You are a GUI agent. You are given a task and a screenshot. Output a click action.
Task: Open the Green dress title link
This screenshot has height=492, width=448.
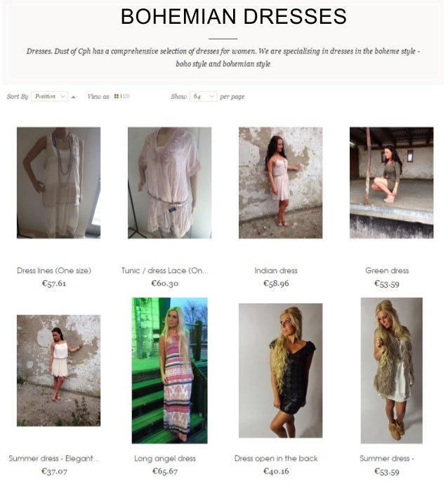pos(387,270)
